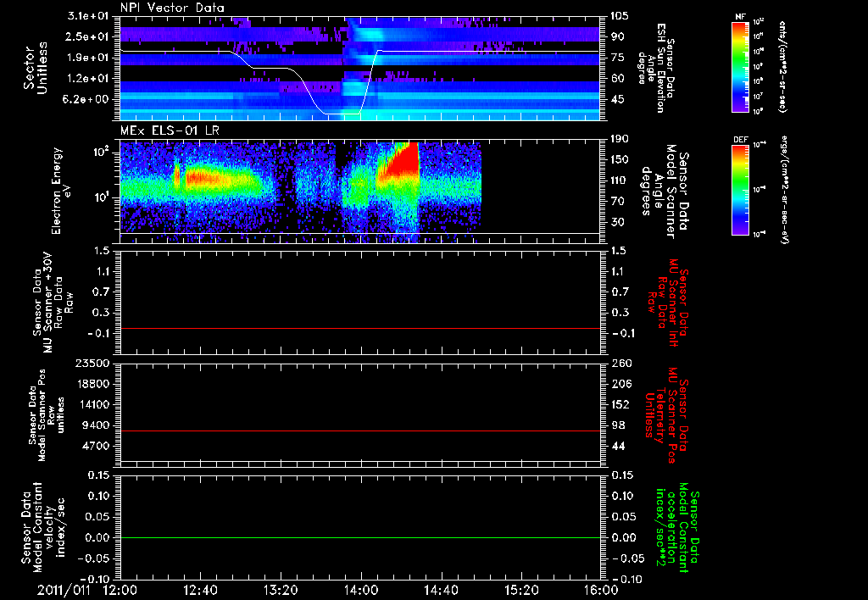Click the white sun elevation curve minimum

[x=342, y=114]
